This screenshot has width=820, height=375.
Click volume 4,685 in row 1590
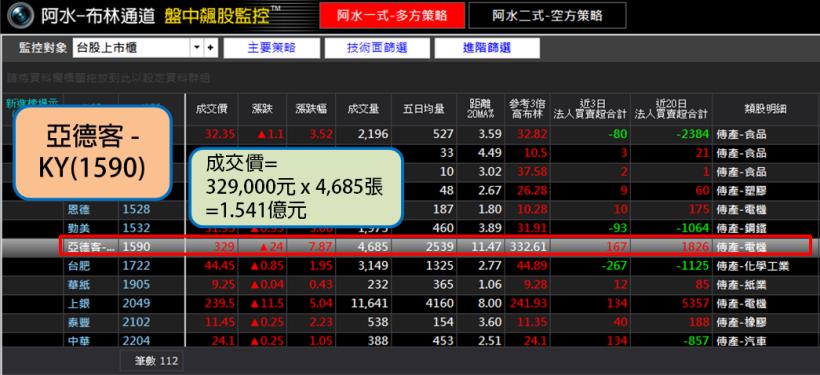[x=372, y=247]
